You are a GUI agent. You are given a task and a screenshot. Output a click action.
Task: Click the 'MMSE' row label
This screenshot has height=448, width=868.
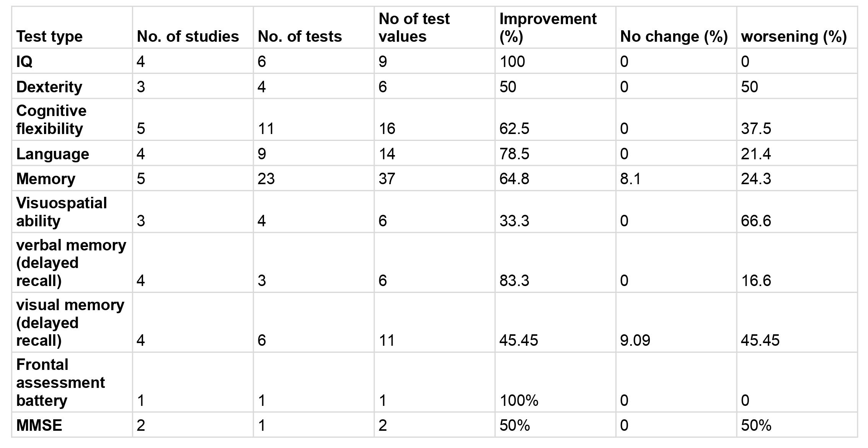pos(39,425)
